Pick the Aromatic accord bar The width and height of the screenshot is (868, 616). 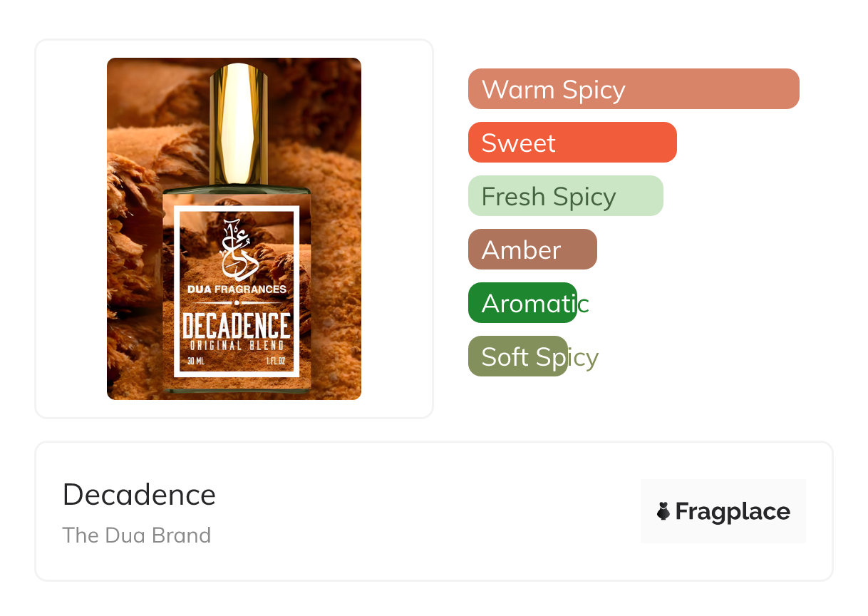click(x=522, y=303)
